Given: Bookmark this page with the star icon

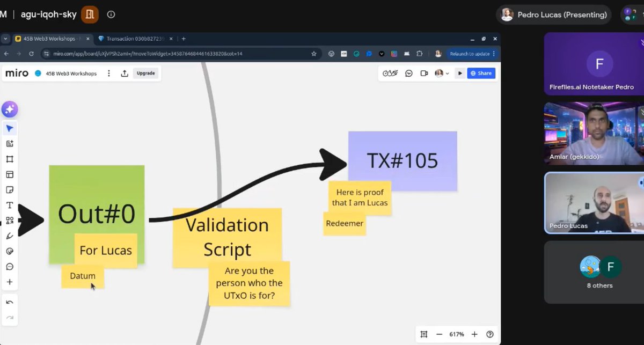Looking at the screenshot, I should (314, 54).
